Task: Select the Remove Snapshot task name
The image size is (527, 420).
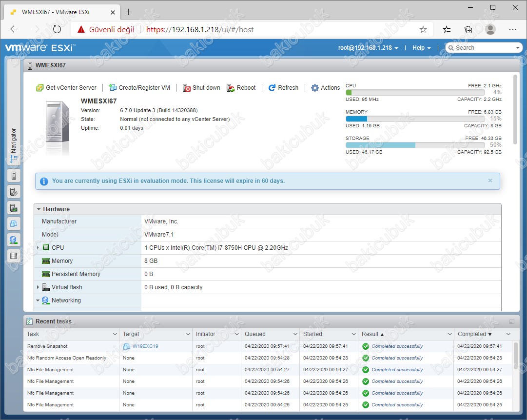Action: coord(47,346)
